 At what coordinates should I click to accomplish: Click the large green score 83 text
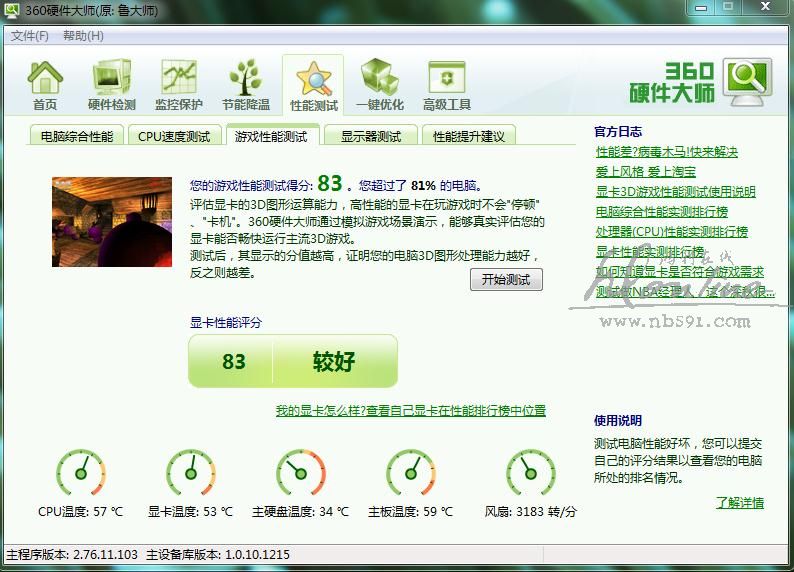tap(330, 183)
